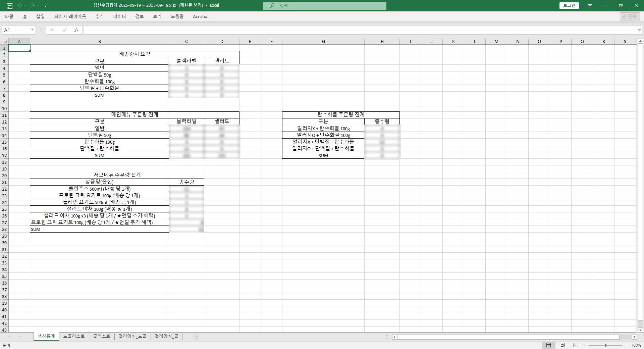
Task: Click the Save icon in title bar
Action: click(x=10, y=6)
